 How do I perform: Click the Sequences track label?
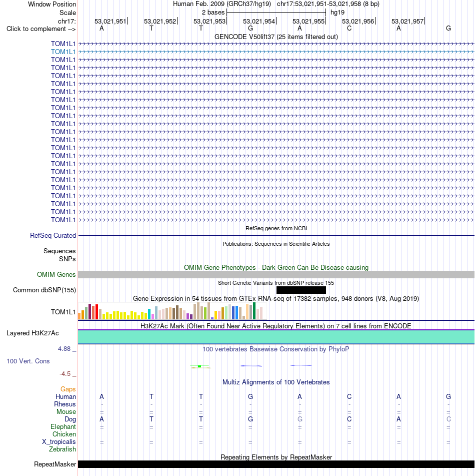click(59, 251)
